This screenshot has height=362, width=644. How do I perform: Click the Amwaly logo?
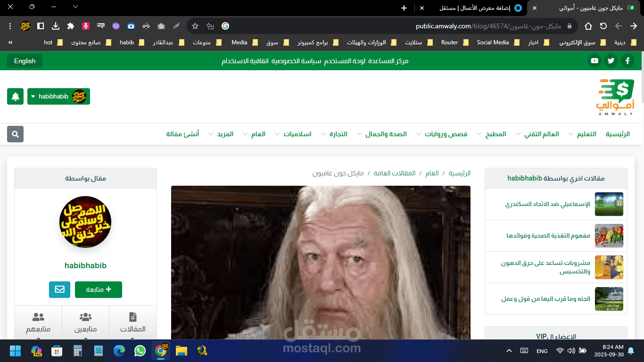pos(615,97)
